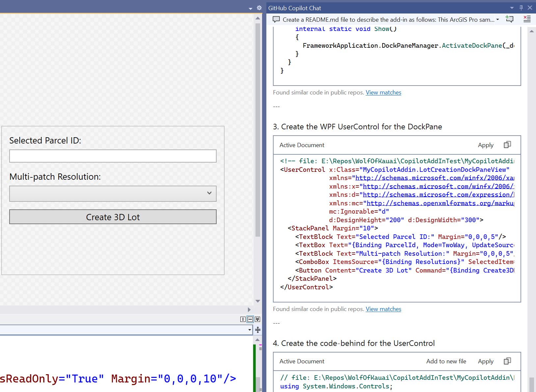536x392 pixels.
Task: Click Copilot chat scrollbar up arrow
Action: [x=532, y=31]
